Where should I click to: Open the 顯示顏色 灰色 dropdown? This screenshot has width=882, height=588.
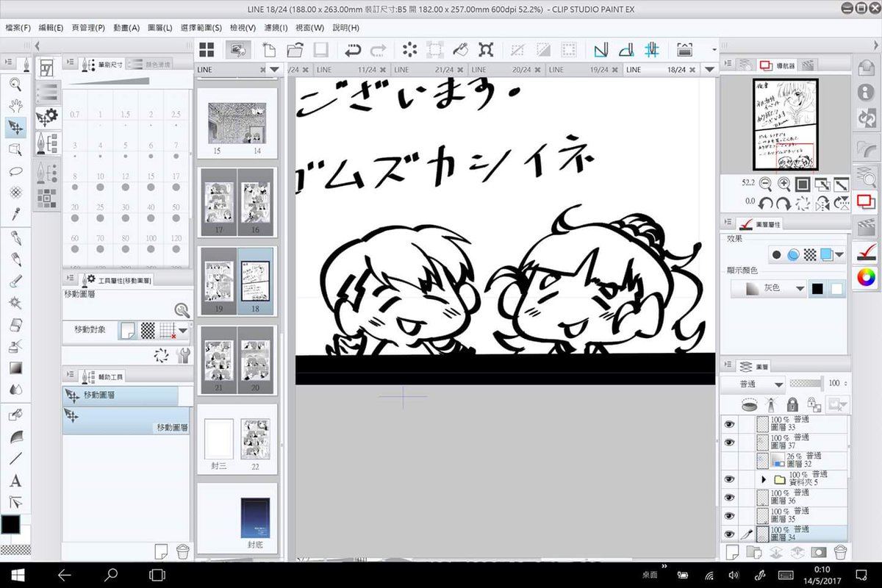pyautogui.click(x=768, y=289)
